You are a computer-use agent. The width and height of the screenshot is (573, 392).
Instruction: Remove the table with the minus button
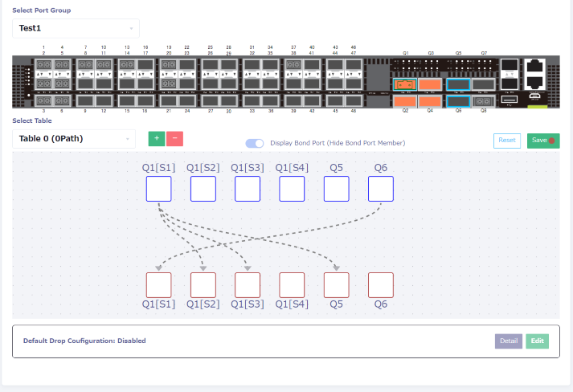[174, 139]
